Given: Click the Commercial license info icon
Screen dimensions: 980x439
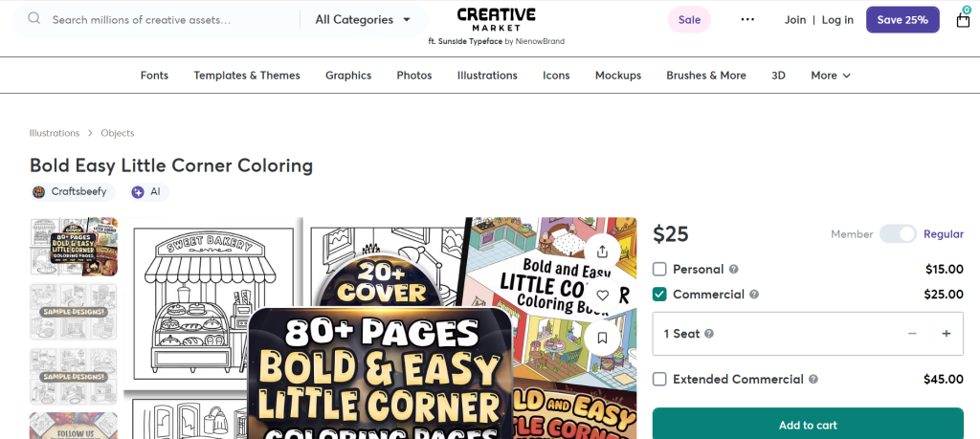Looking at the screenshot, I should 754,295.
